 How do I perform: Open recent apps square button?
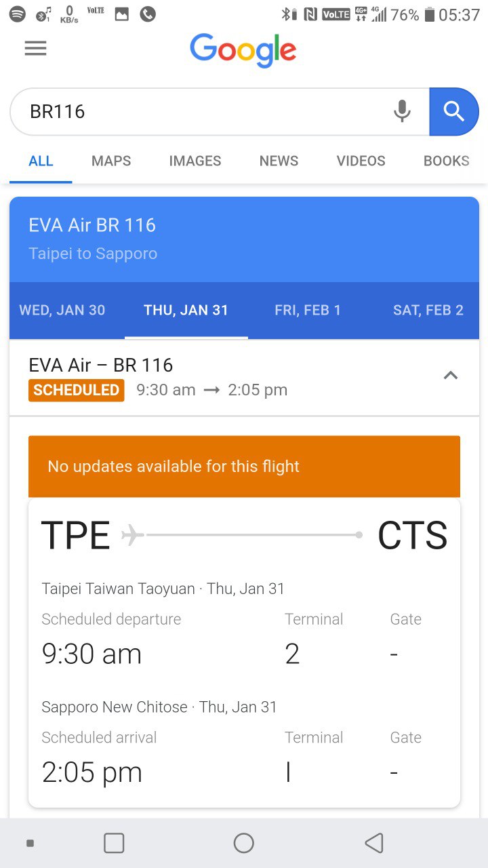pyautogui.click(x=114, y=843)
